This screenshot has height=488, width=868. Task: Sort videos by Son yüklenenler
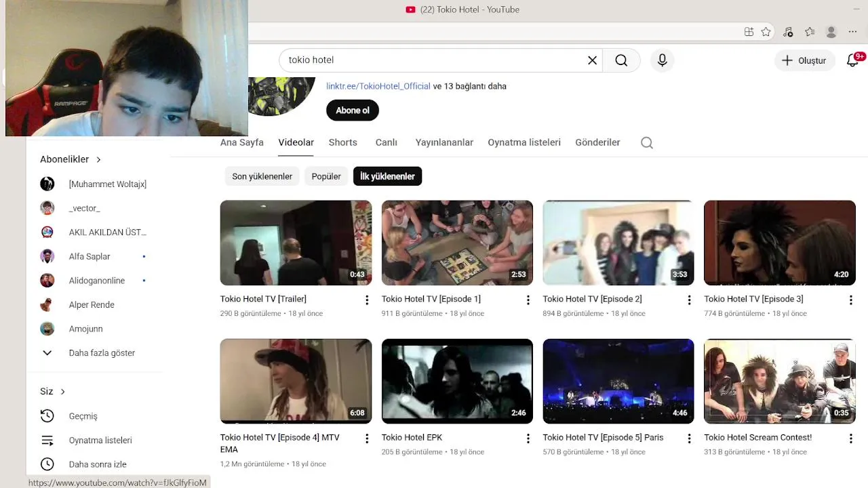(262, 176)
